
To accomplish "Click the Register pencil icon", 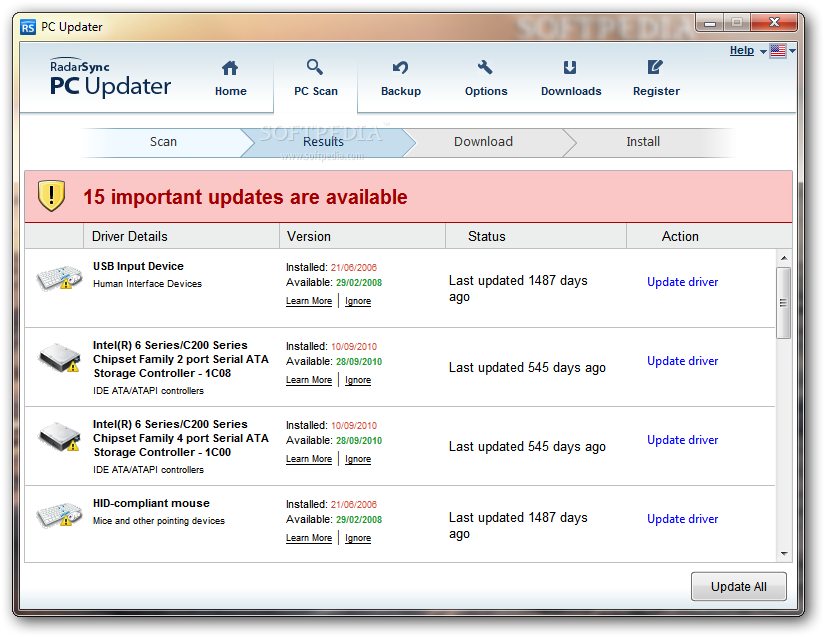I will pos(655,67).
